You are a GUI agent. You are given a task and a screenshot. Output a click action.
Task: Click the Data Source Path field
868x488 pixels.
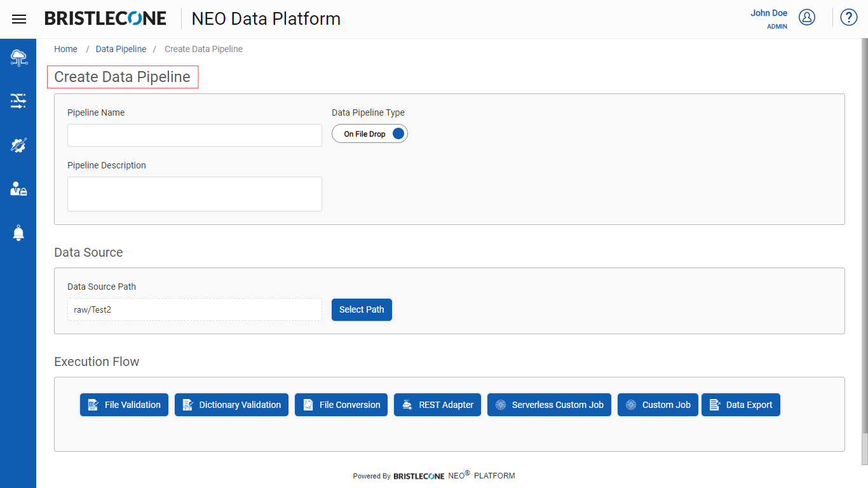tap(194, 309)
